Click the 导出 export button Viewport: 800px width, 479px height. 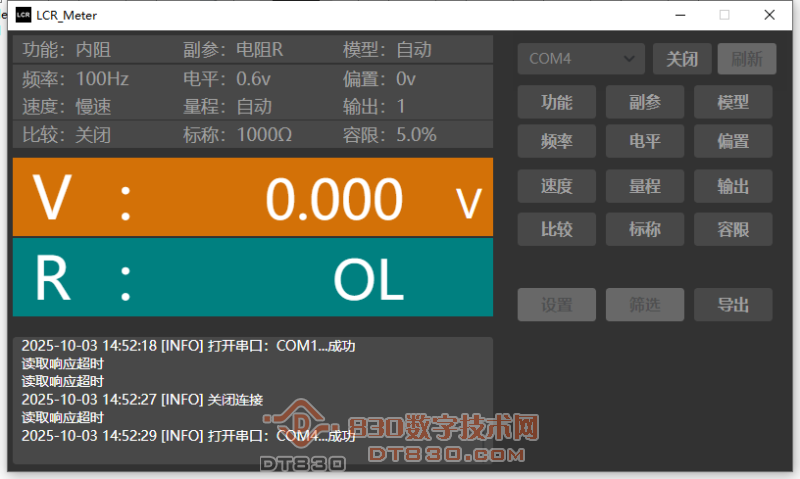(733, 305)
